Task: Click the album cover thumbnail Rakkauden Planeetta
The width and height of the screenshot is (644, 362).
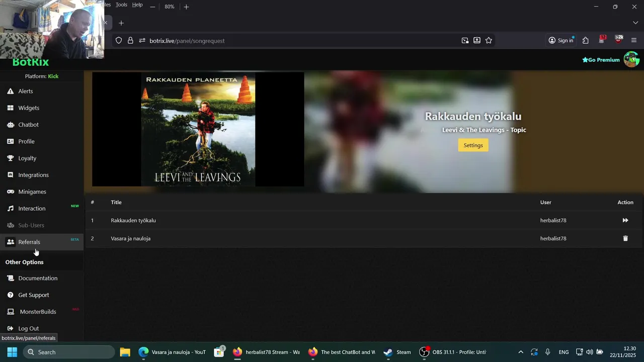Action: pyautogui.click(x=198, y=129)
